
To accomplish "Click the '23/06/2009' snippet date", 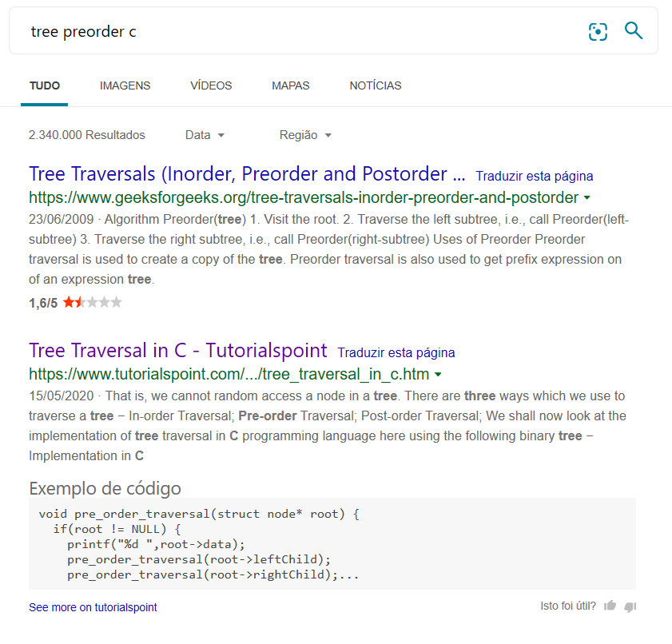I will click(62, 219).
